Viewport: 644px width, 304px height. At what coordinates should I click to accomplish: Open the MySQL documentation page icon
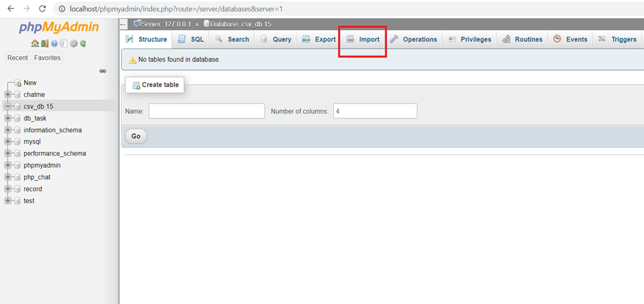[64, 43]
